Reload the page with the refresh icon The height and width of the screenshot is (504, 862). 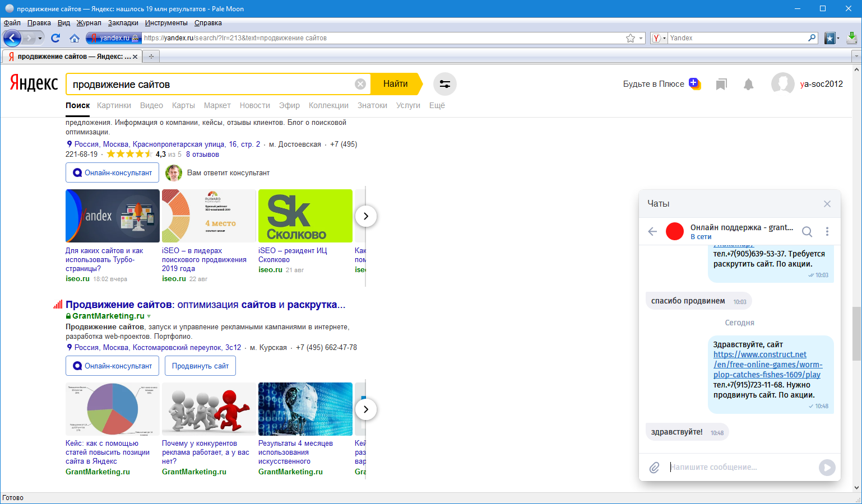point(55,38)
